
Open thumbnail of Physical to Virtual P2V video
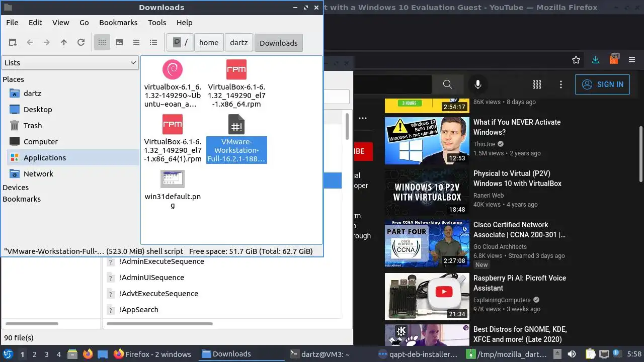pyautogui.click(x=427, y=192)
